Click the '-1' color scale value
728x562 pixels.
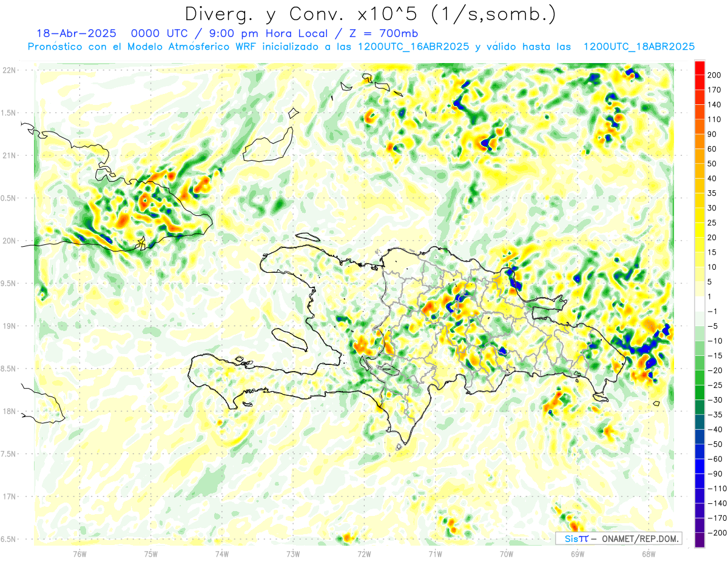713,312
